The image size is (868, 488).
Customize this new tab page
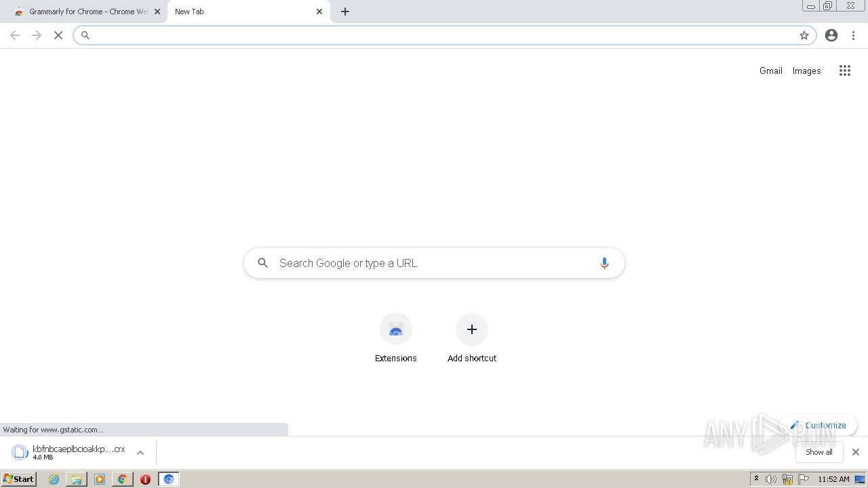tap(818, 425)
